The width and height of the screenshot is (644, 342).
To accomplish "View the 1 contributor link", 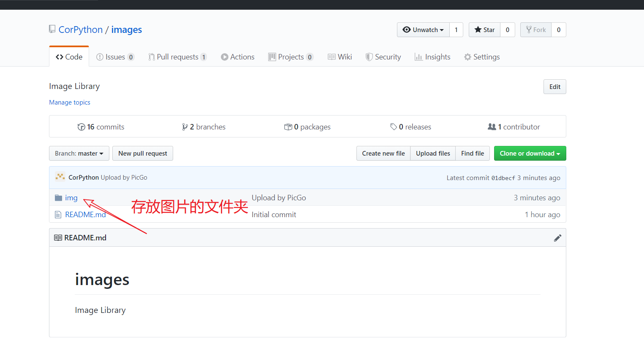I will coord(514,127).
